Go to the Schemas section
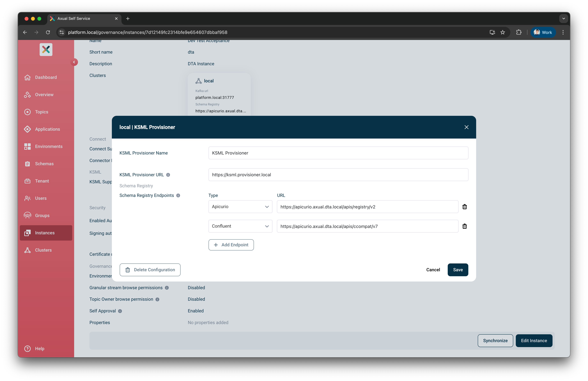The image size is (588, 381). tap(44, 163)
